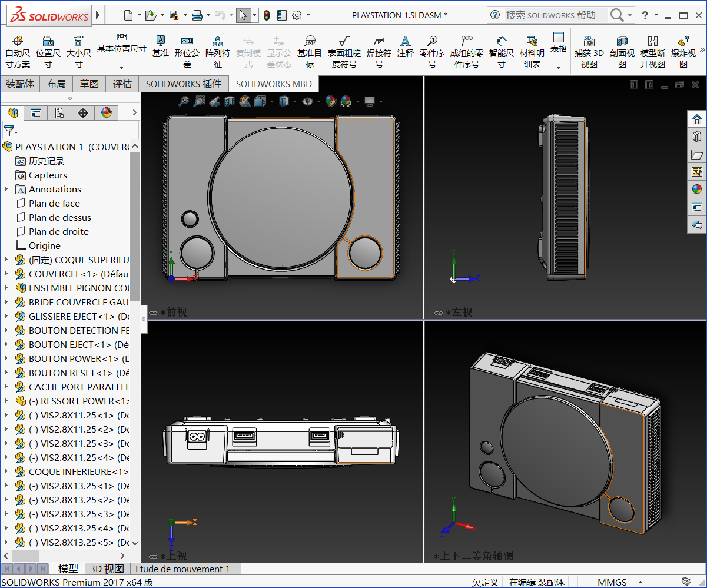Select the SOLIDWORKS MBD tab
The width and height of the screenshot is (707, 588).
tap(274, 84)
